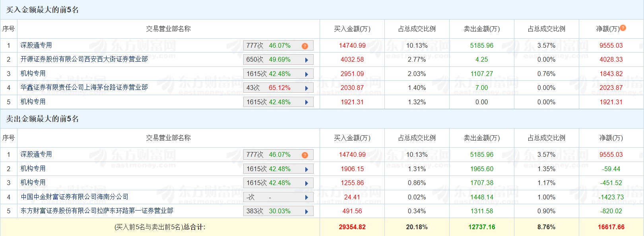Click orange question mark in sell table's 深股通专用 row
Screen dimensions: 644x236
[305, 155]
